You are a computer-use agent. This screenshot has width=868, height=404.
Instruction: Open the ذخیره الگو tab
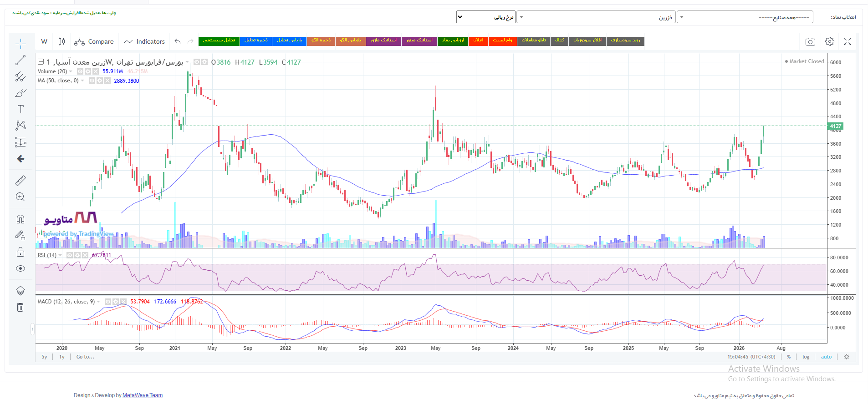[321, 40]
